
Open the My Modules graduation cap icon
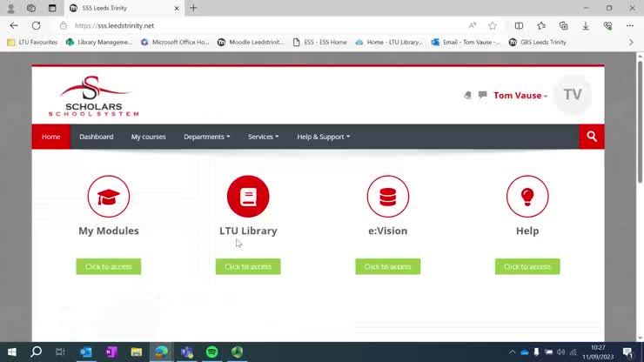point(109,197)
